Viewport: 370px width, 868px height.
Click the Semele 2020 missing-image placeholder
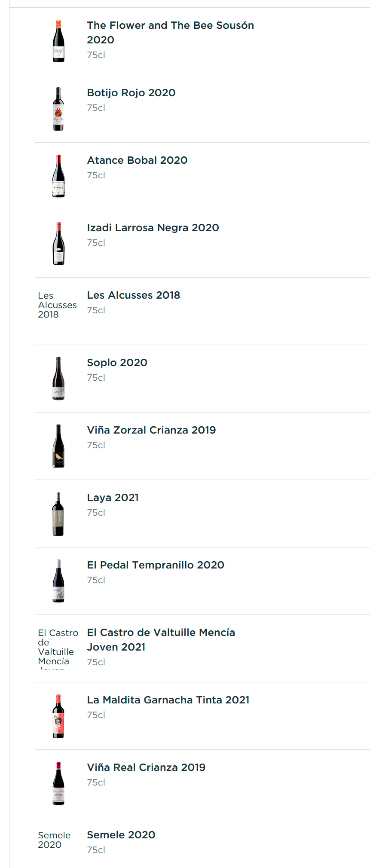pyautogui.click(x=54, y=840)
